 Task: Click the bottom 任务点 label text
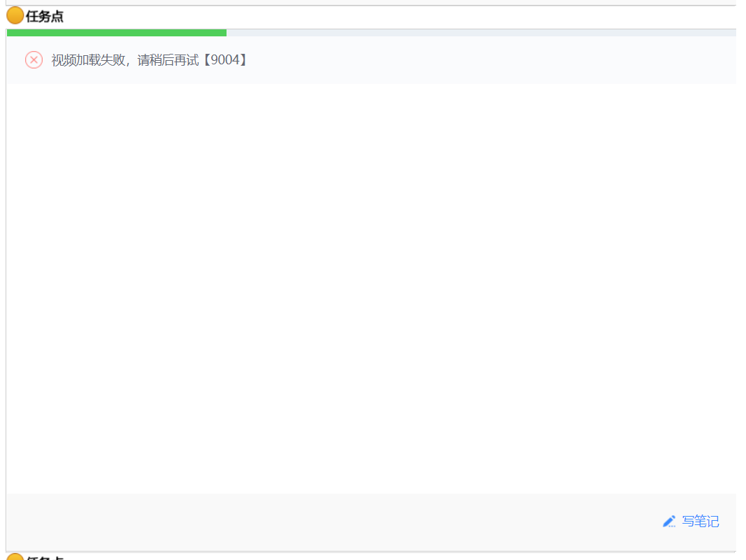coord(43,558)
